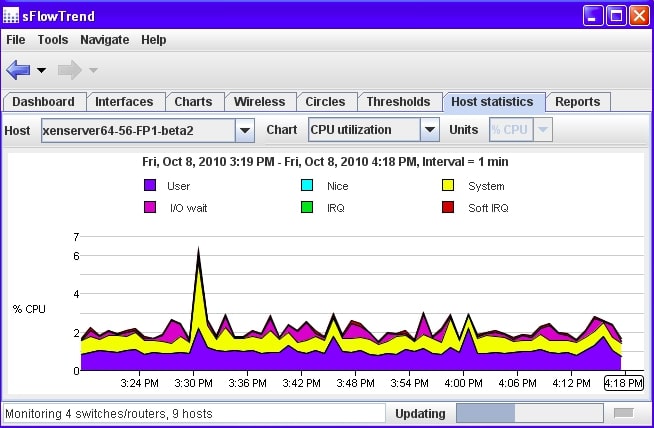Click the grey Forward arrow icon
The image size is (654, 428).
click(69, 70)
